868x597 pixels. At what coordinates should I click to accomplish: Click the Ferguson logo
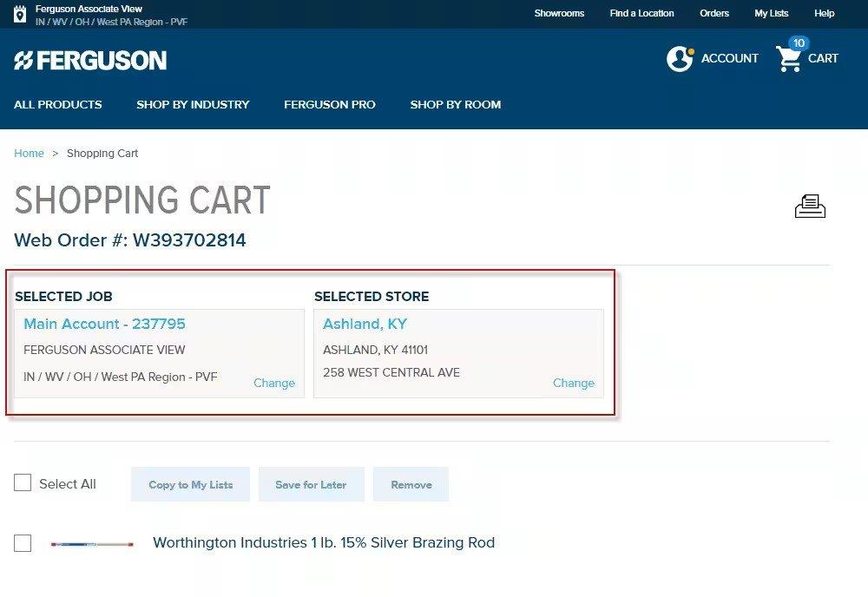90,61
